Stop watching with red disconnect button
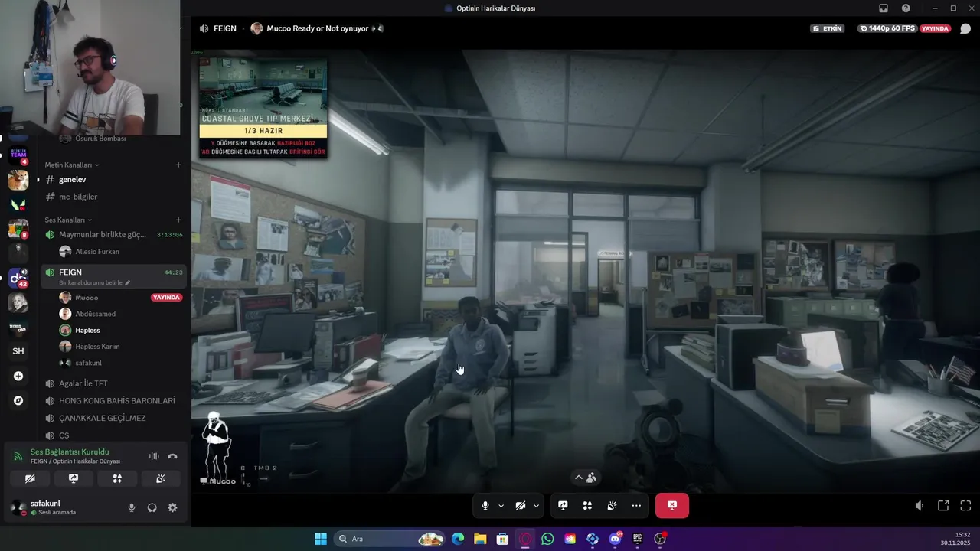 (x=672, y=506)
